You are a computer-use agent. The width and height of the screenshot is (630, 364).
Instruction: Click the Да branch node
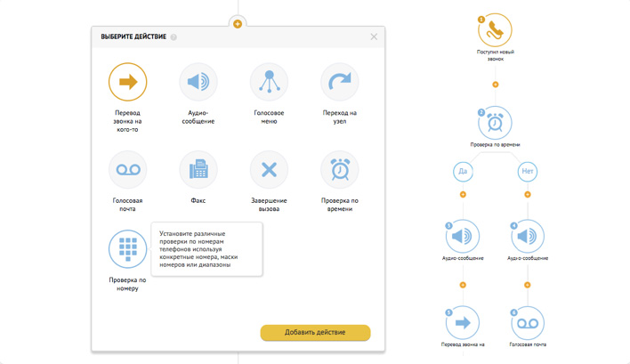coord(463,171)
